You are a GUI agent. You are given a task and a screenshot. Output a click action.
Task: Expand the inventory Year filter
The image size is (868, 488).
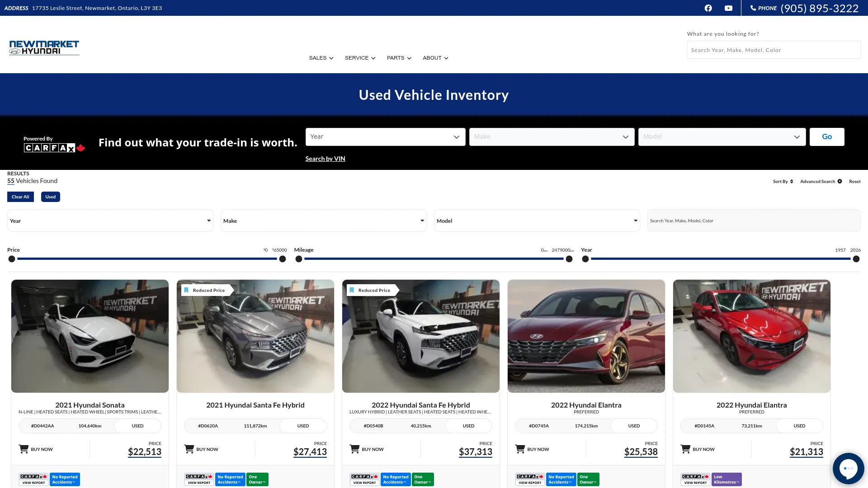(x=110, y=221)
